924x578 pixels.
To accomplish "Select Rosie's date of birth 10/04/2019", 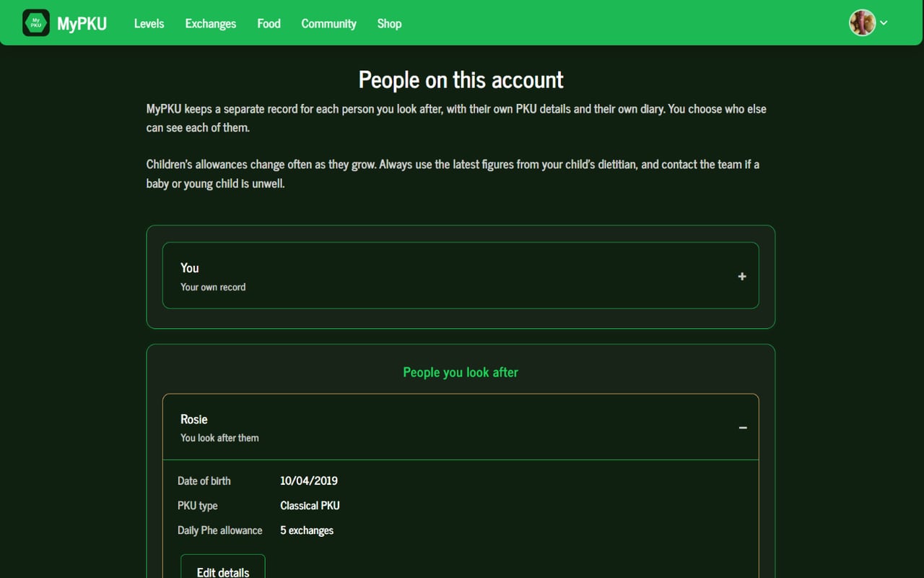I will 309,480.
